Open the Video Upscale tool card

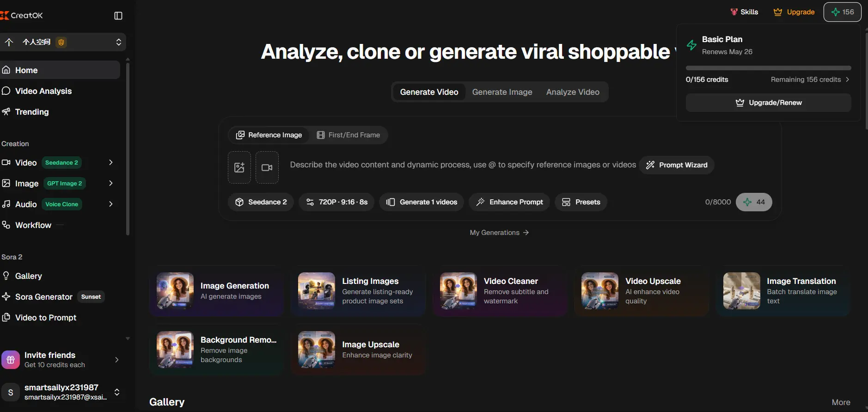642,291
